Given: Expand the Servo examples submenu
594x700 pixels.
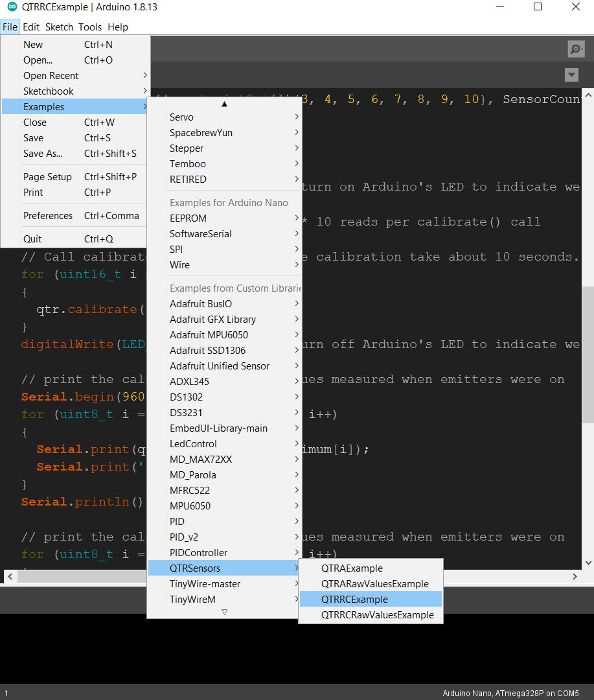Looking at the screenshot, I should (x=225, y=117).
